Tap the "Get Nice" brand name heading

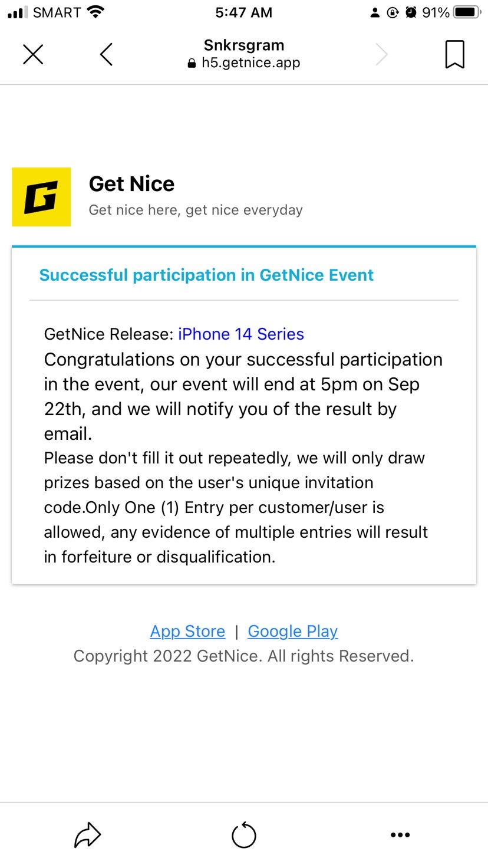coord(131,184)
